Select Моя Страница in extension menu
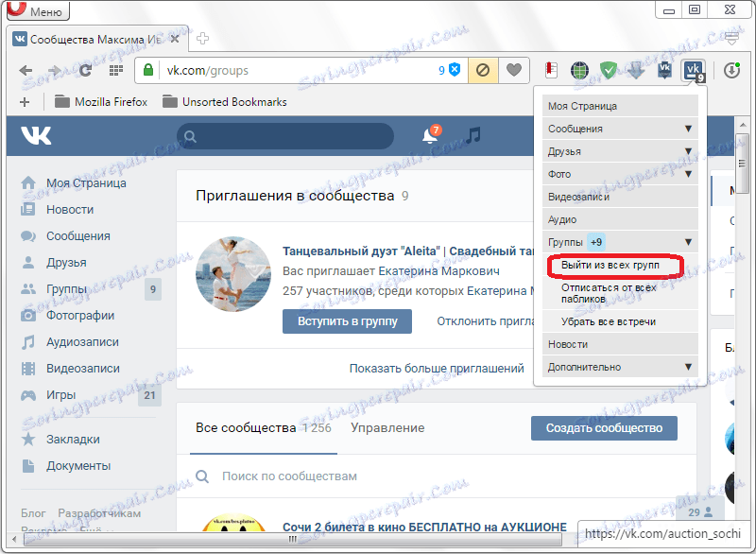Screen dimensions: 756x554 tap(620, 106)
